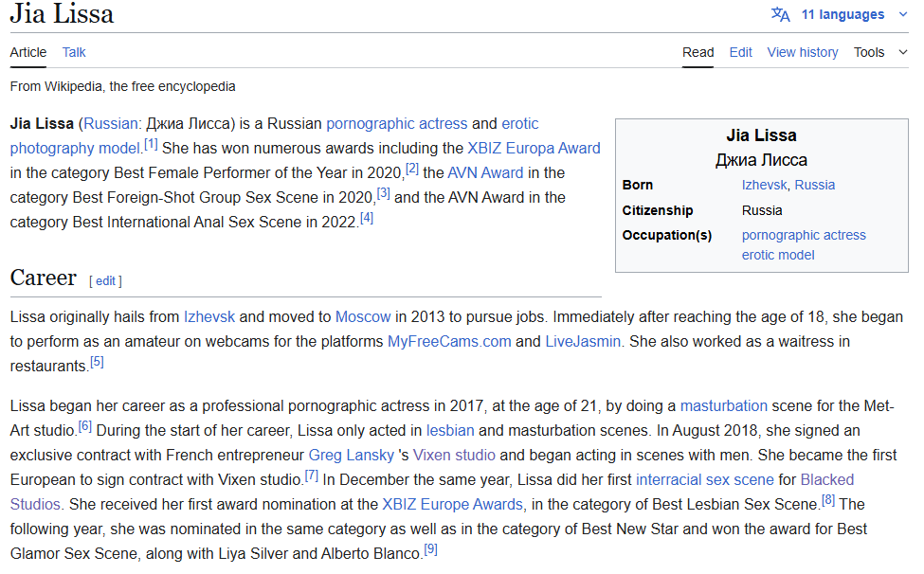Expand the languages chevron arrow
Viewport: 924px width, 574px height.
tap(903, 14)
